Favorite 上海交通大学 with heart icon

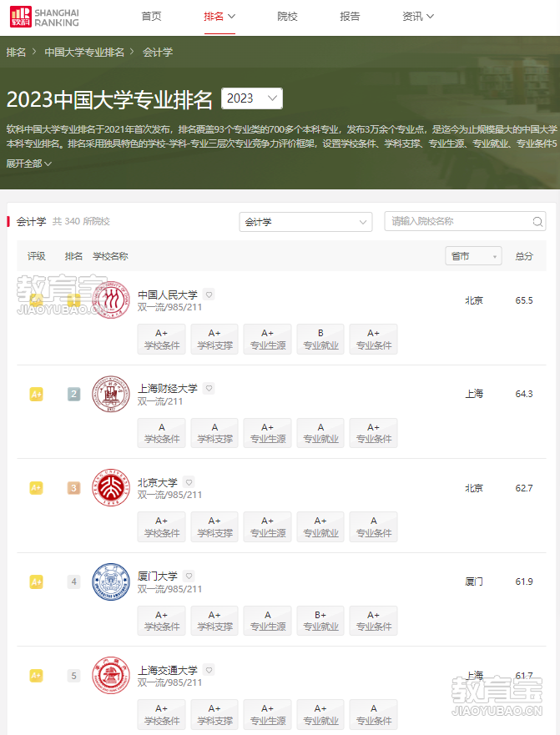click(209, 670)
